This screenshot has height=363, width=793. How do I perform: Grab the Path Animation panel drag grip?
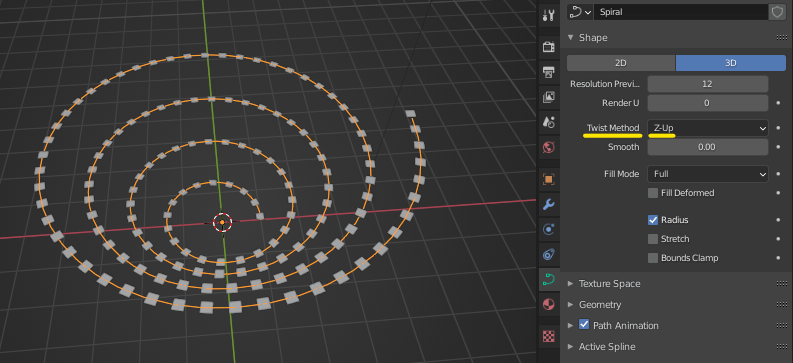pos(781,326)
